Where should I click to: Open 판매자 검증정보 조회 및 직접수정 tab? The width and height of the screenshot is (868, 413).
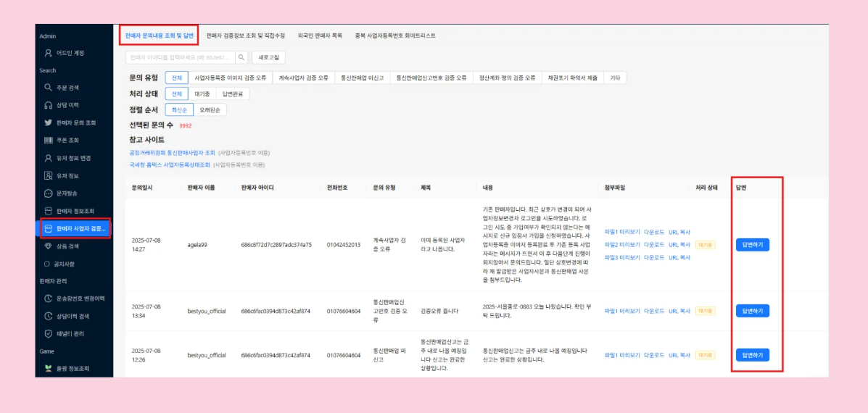coord(245,36)
